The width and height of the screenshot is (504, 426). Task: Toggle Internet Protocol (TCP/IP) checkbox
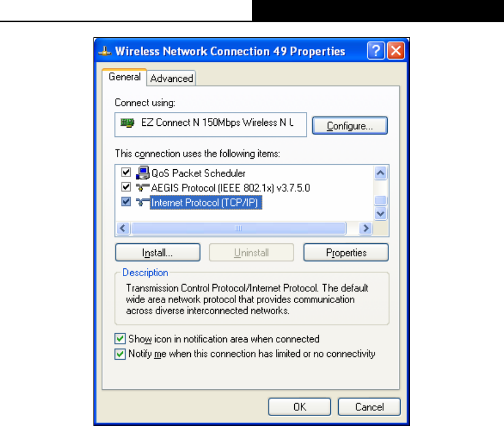click(x=126, y=202)
